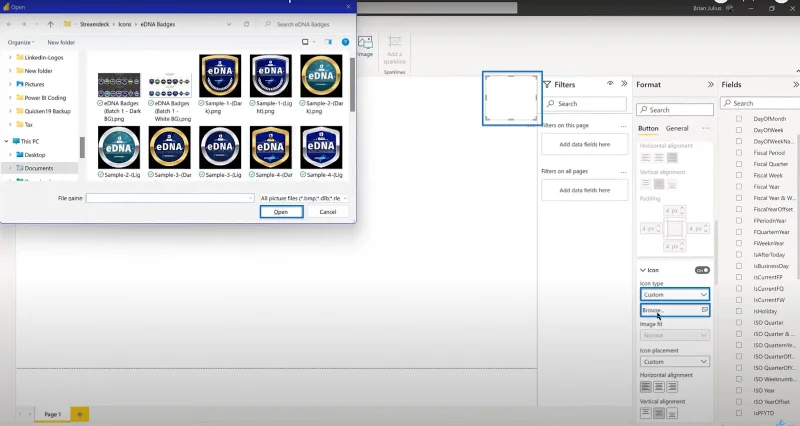
Task: Check the IsHoliday field checkbox
Action: (x=739, y=311)
